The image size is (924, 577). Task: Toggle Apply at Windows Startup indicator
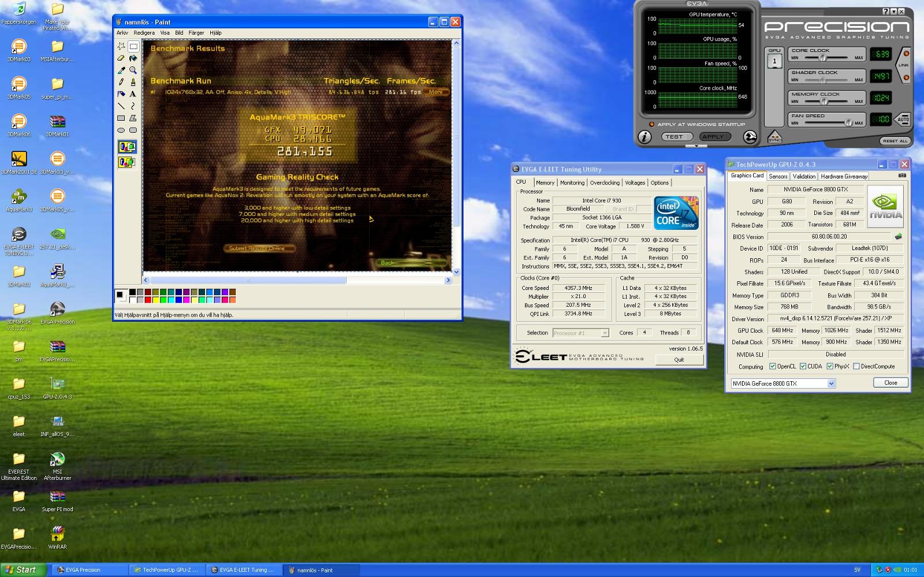tap(651, 124)
